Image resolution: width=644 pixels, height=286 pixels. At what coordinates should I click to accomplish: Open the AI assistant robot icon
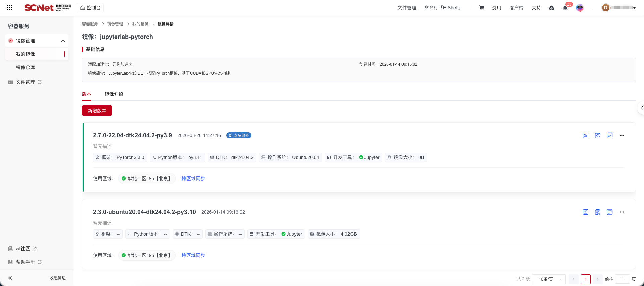click(x=580, y=8)
